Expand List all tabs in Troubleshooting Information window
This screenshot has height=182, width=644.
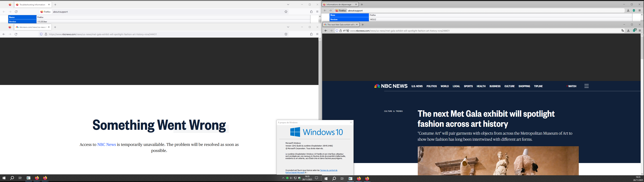coord(288,5)
